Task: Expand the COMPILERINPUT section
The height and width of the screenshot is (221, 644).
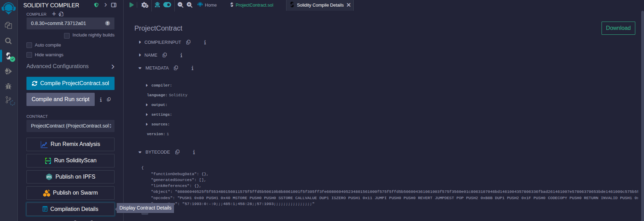Action: [140, 42]
